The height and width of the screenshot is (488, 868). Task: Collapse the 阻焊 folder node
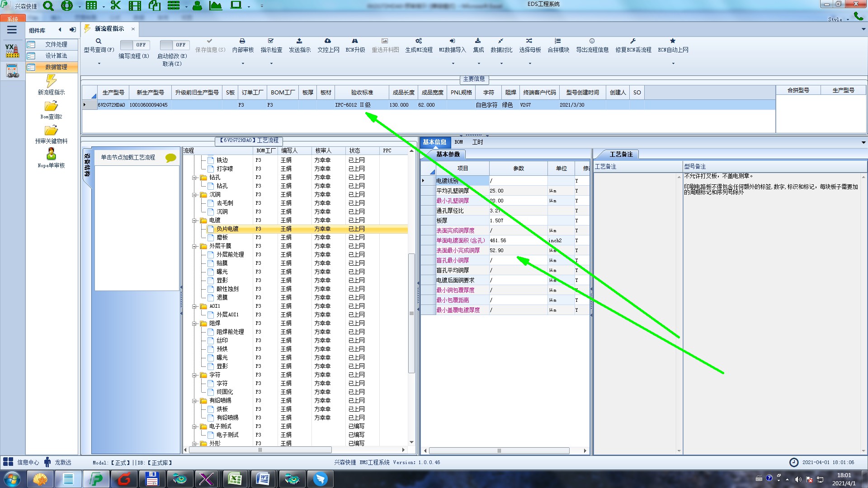[x=194, y=324]
